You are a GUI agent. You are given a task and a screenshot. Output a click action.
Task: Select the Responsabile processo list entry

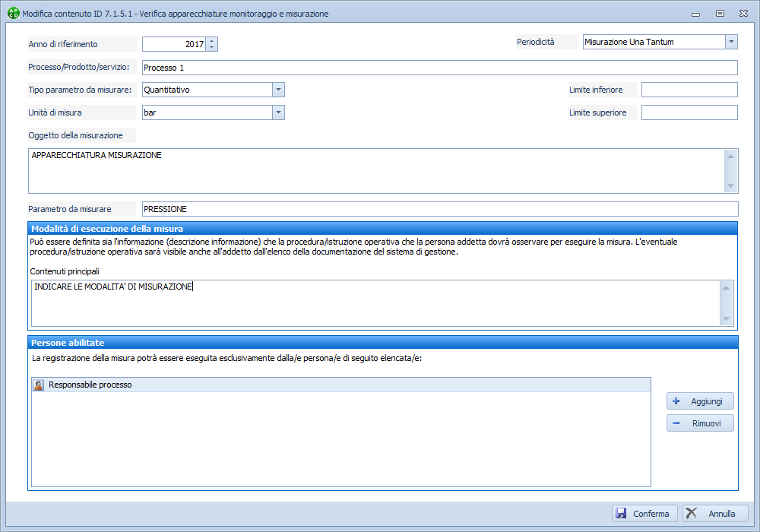90,385
